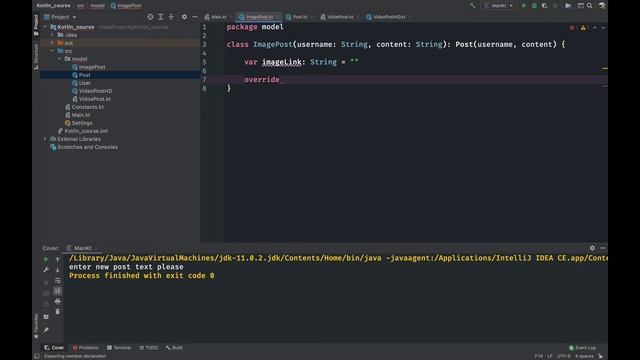
Task: Click the Favorites vertical tool stripe
Action: (x=36, y=326)
